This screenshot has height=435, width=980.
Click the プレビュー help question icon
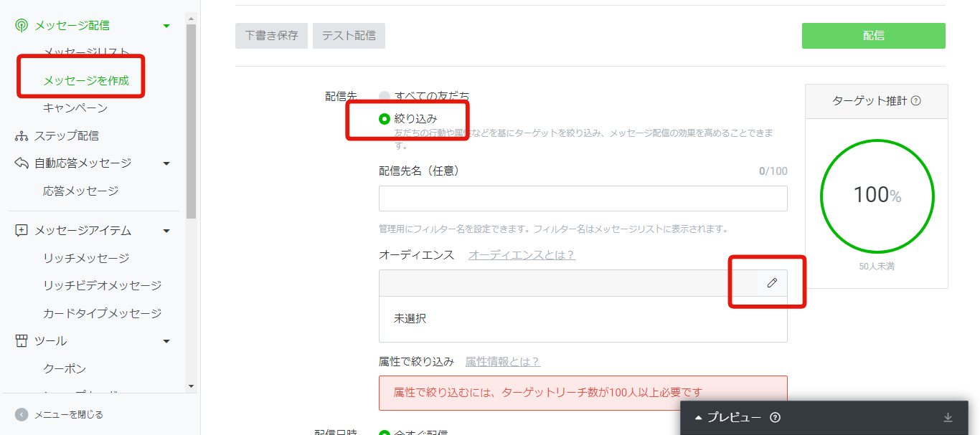tap(775, 418)
